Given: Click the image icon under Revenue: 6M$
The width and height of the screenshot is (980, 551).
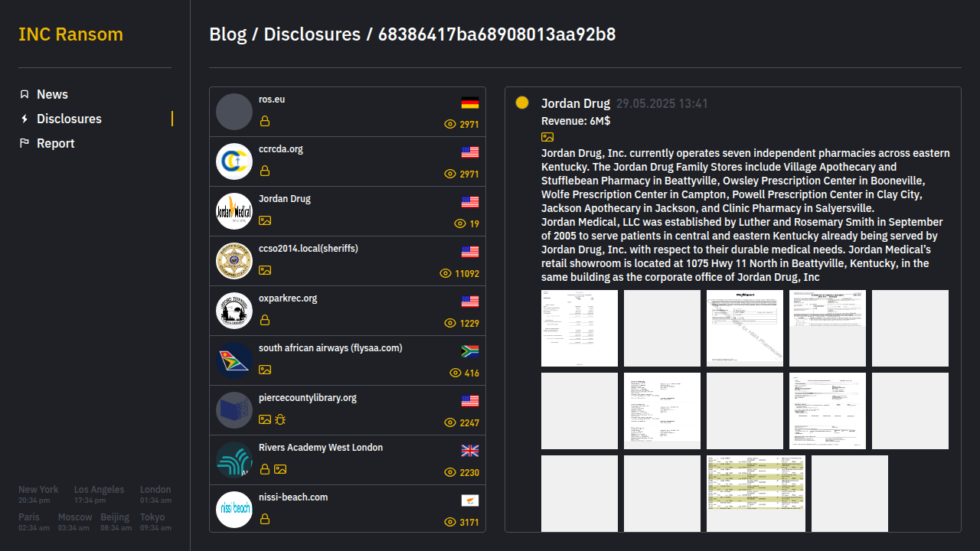Looking at the screenshot, I should (547, 137).
